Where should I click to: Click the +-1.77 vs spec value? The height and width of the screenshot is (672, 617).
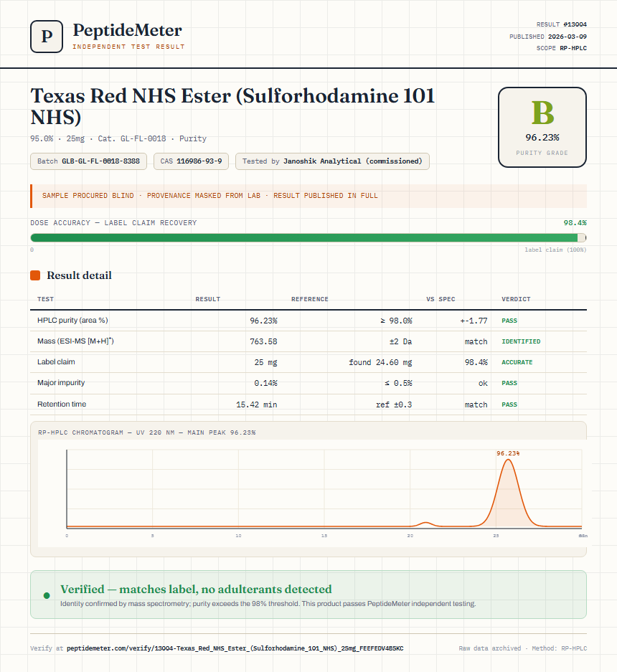474,321
